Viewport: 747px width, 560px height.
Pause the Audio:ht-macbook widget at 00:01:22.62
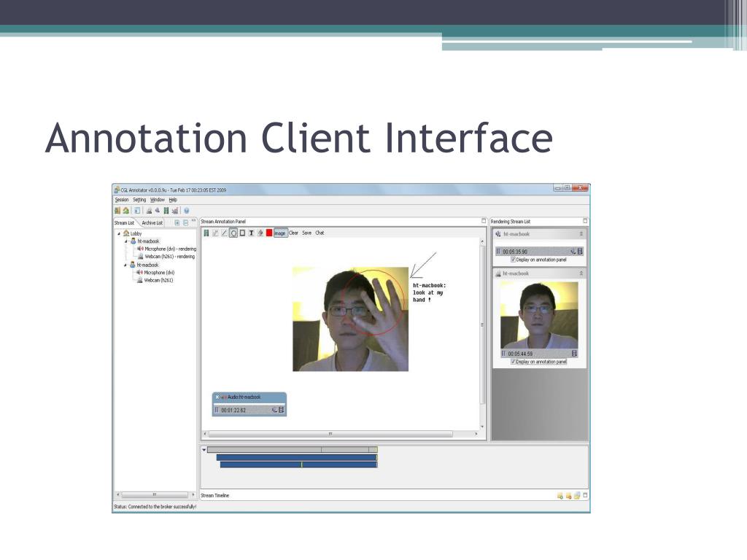click(217, 410)
